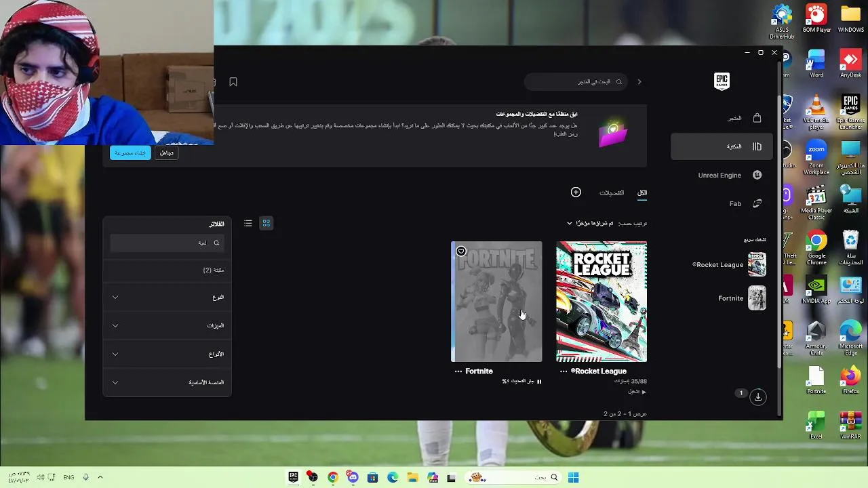
Task: Click the bookmark wishlist icon
Action: [233, 82]
